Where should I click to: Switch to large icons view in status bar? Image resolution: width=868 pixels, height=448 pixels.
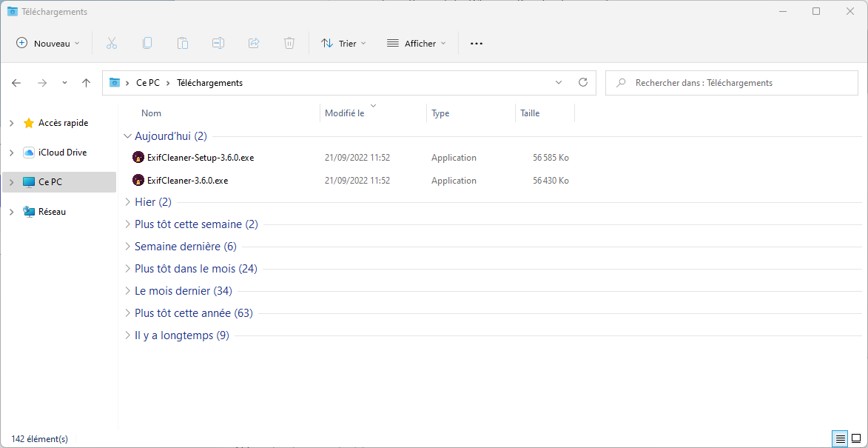click(x=856, y=439)
